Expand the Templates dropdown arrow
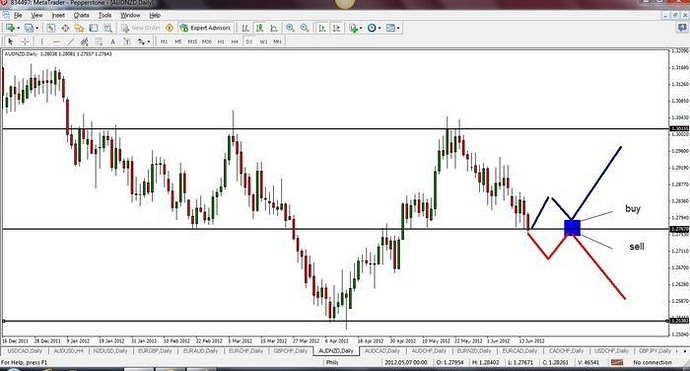690x371 pixels. (x=398, y=28)
